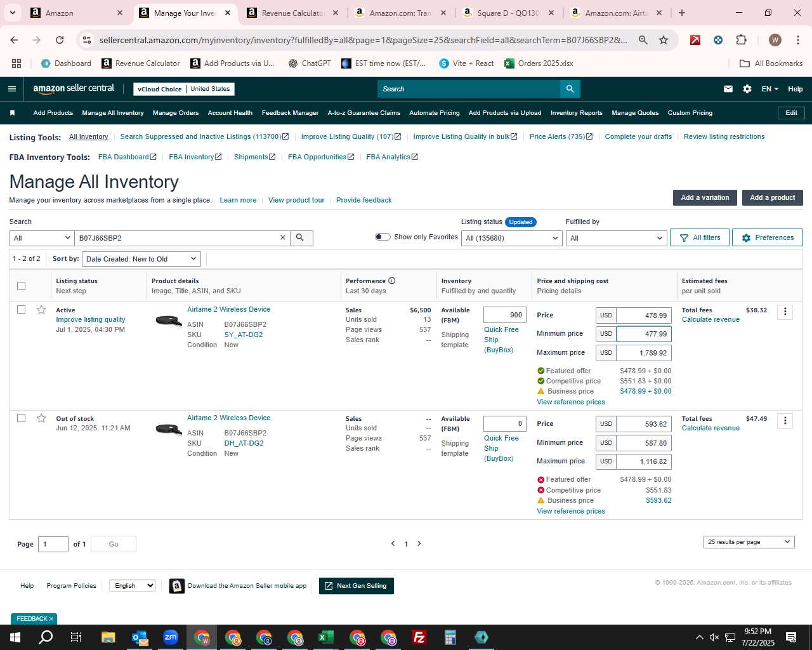Open Price Alerts (735) link

point(561,136)
